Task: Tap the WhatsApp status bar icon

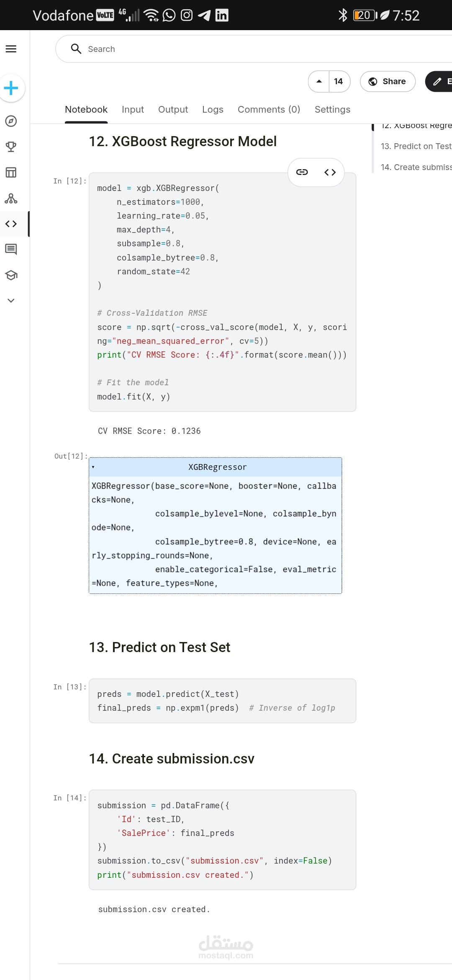Action: (x=169, y=15)
